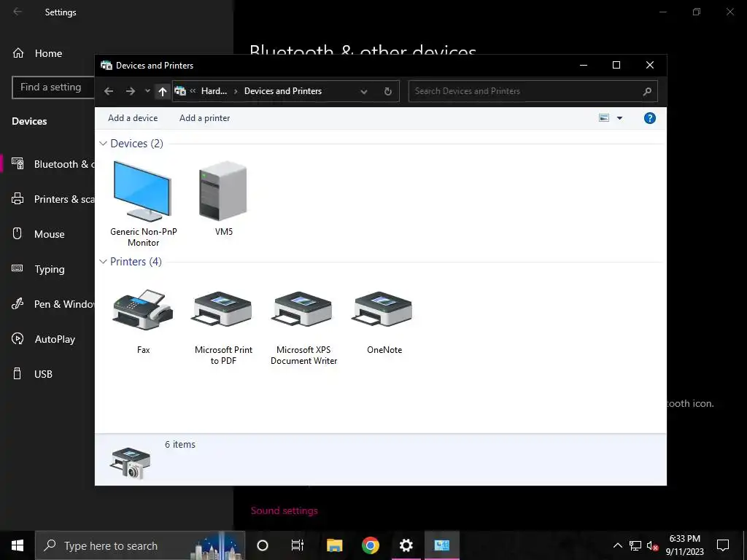
Task: Open Pen & Windows Ink settings
Action: (53, 304)
